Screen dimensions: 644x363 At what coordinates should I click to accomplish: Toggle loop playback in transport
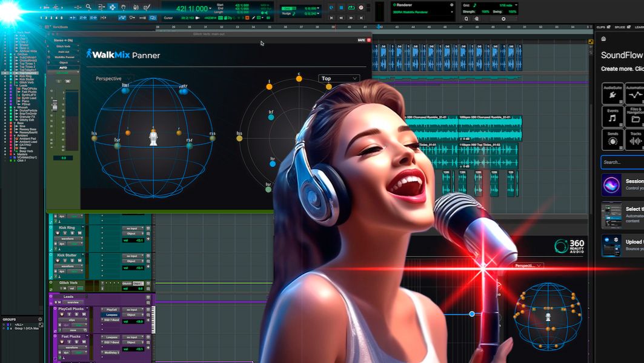pos(351,7)
